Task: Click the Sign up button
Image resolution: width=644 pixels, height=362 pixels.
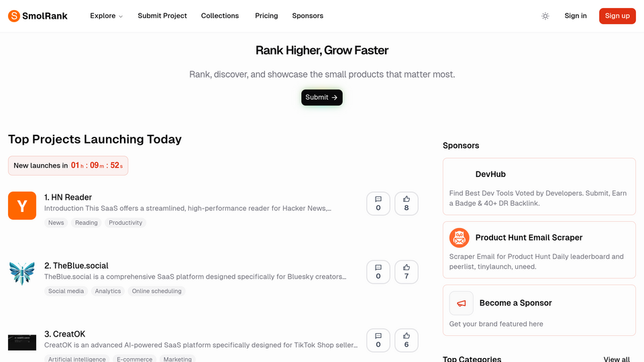Action: (x=617, y=16)
